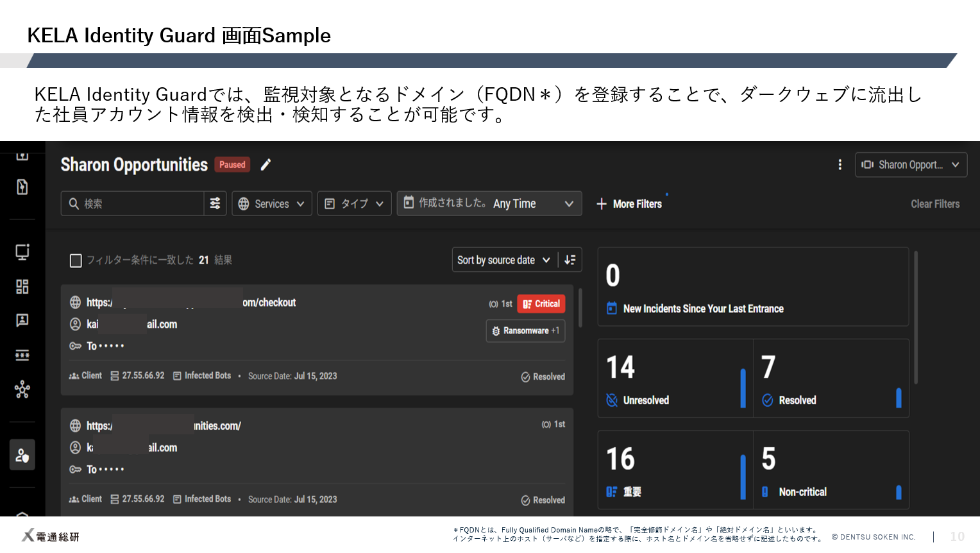Open the network graph icon in the sidebar

(22, 389)
